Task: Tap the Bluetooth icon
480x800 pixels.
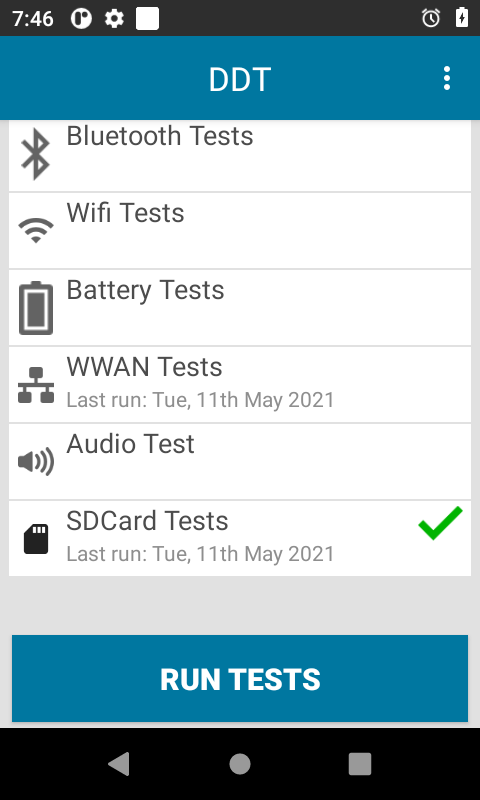Action: tap(36, 154)
